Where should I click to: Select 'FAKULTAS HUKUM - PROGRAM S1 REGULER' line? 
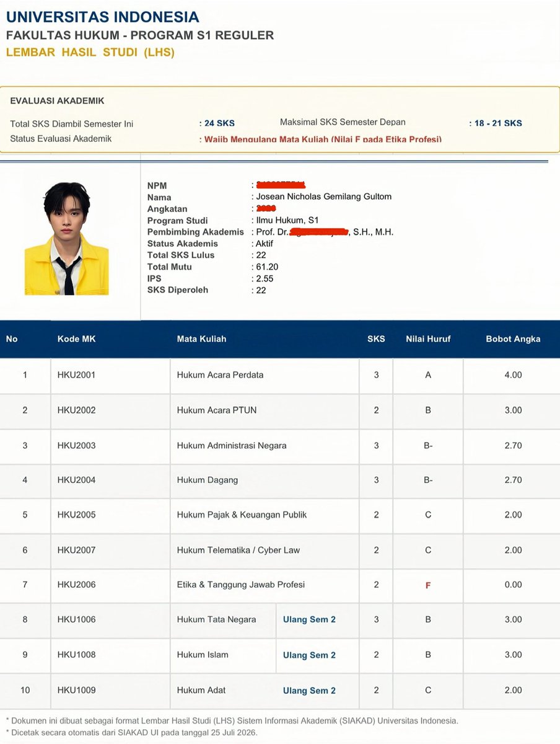[x=140, y=35]
